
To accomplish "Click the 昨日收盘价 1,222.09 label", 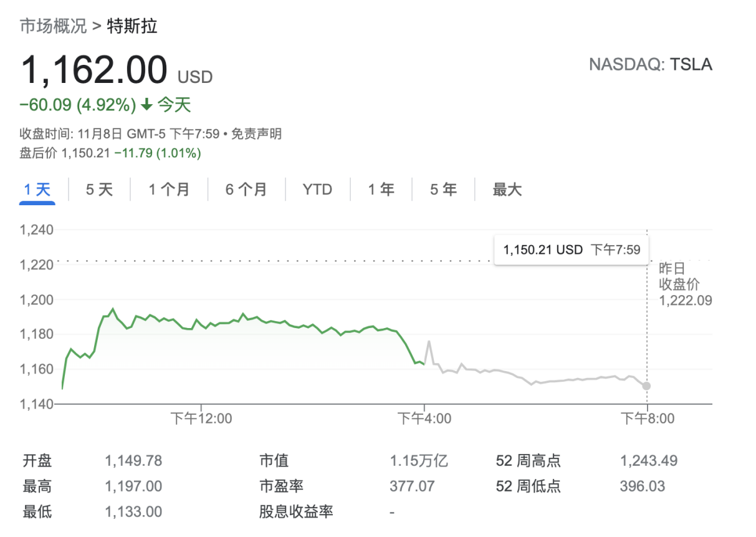I will point(685,285).
